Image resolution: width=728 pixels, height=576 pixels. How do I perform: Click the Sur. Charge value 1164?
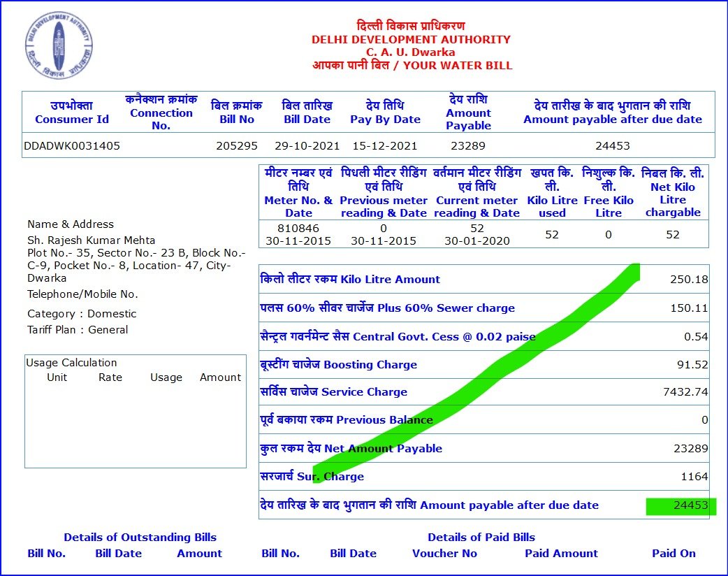click(694, 477)
